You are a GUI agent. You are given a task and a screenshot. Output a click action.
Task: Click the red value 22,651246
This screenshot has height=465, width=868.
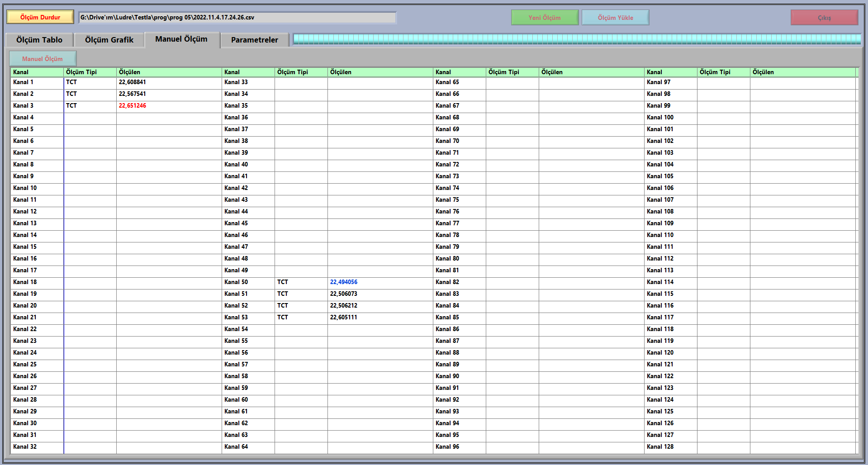133,106
